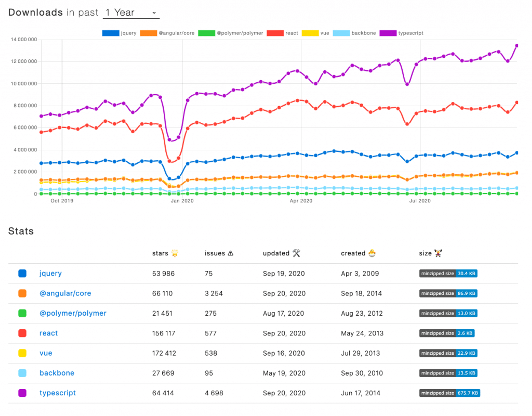This screenshot has width=532, height=416.
Task: Open the react package link
Action: coord(48,333)
